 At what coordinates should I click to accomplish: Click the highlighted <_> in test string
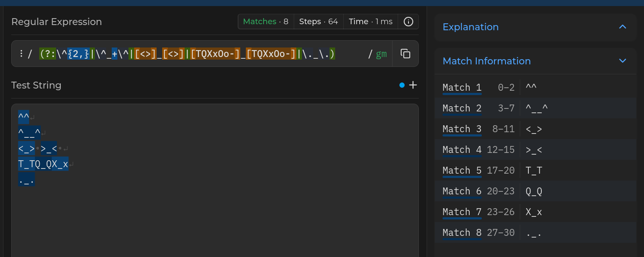tap(26, 149)
